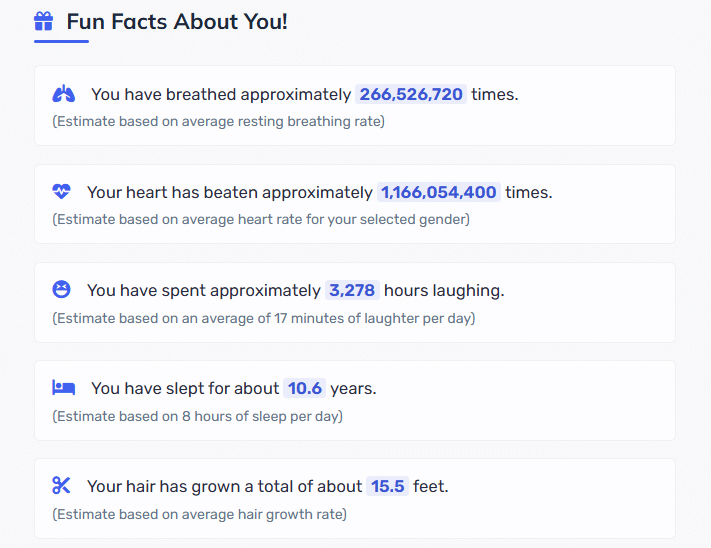Click the resting breathing rate estimate note
This screenshot has width=711, height=548.
(x=219, y=121)
